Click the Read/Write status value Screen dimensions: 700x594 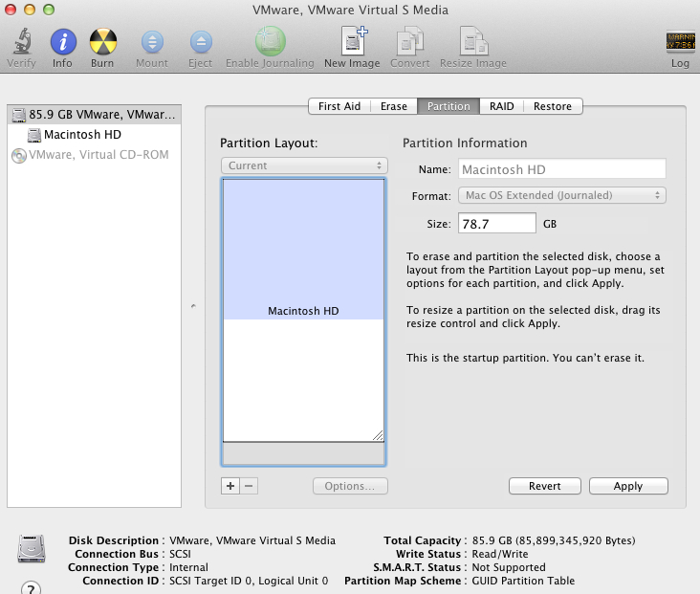point(500,554)
